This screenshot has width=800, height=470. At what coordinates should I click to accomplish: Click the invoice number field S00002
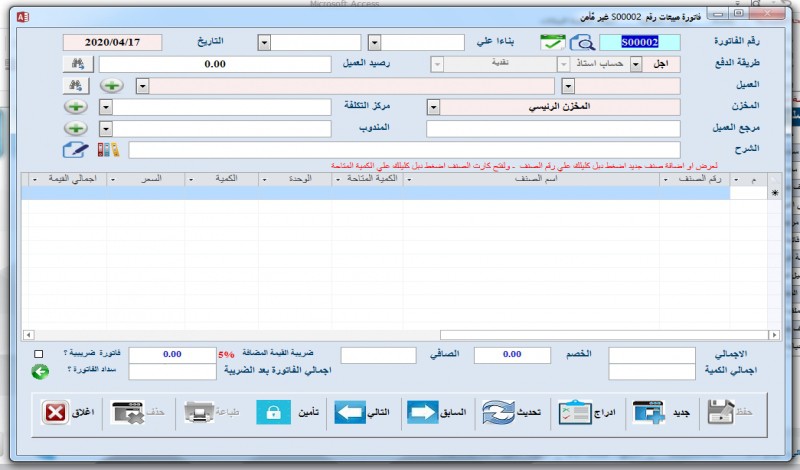(640, 42)
